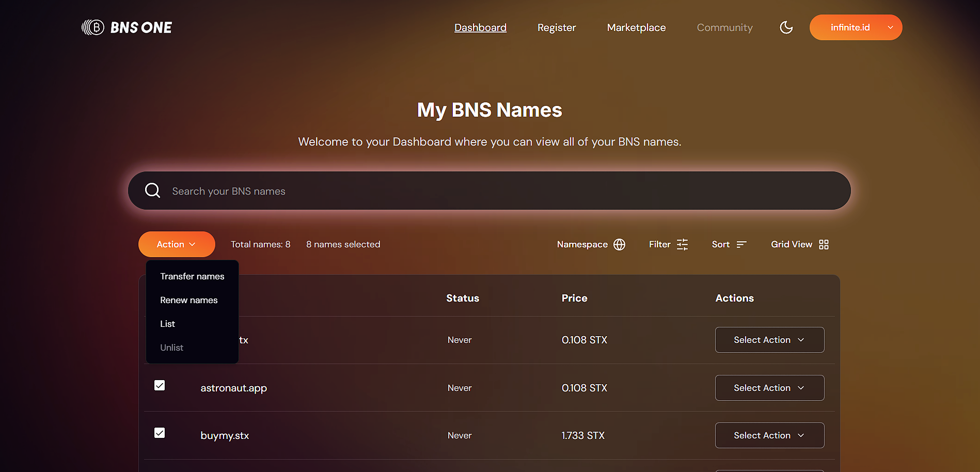Click the Sort lines icon
Image resolution: width=980 pixels, height=472 pixels.
(741, 244)
